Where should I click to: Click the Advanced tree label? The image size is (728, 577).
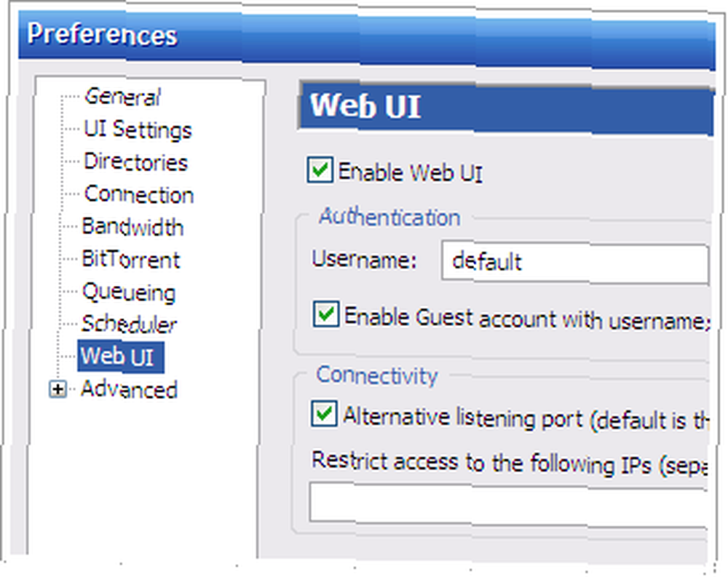[x=129, y=389]
